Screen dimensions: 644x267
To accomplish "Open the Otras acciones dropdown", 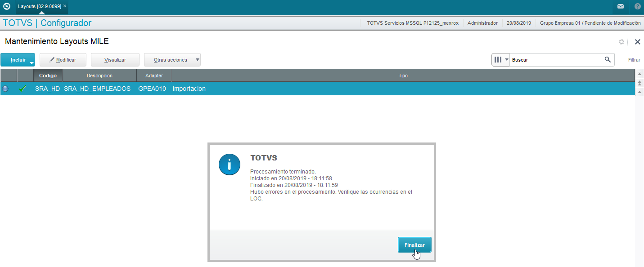I will 172,60.
